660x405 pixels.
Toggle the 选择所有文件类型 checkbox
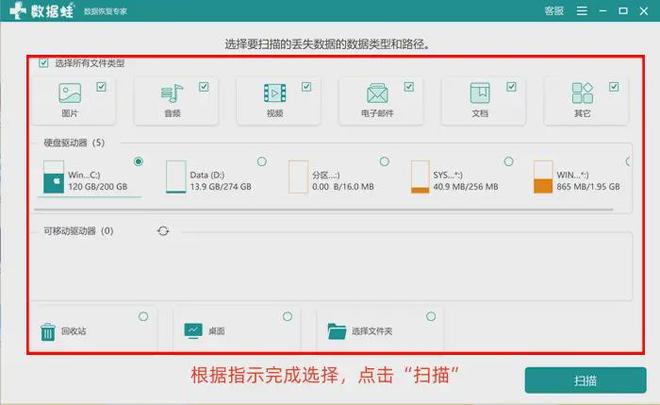click(43, 63)
